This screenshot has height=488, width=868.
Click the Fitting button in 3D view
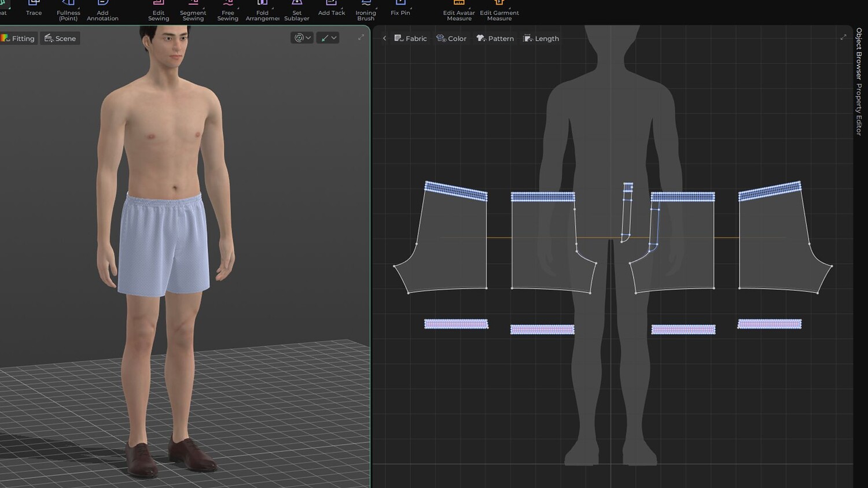[19, 38]
